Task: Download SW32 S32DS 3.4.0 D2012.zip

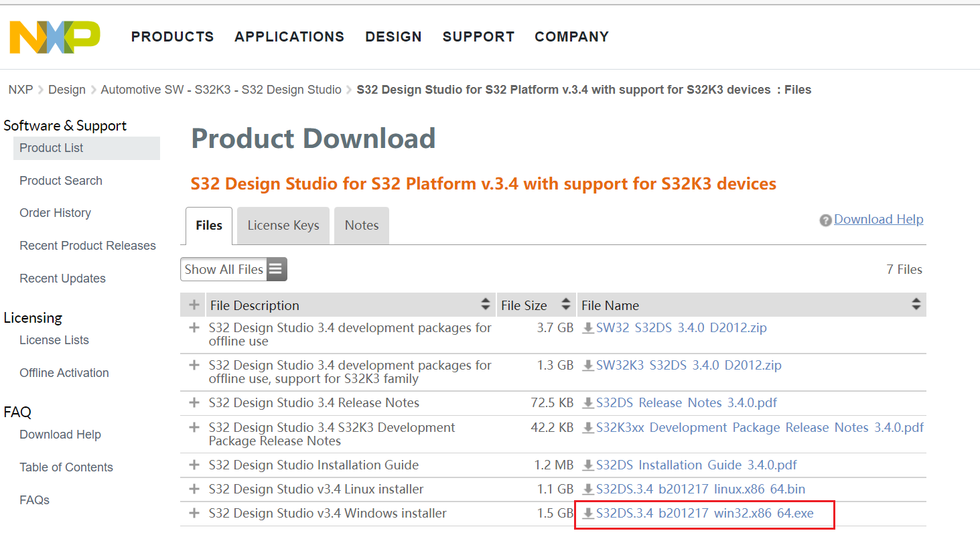Action: pyautogui.click(x=681, y=328)
